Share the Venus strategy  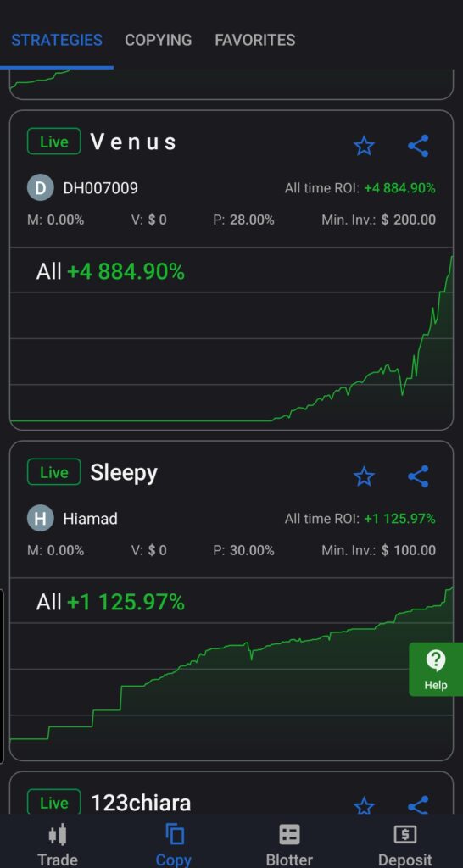(418, 146)
